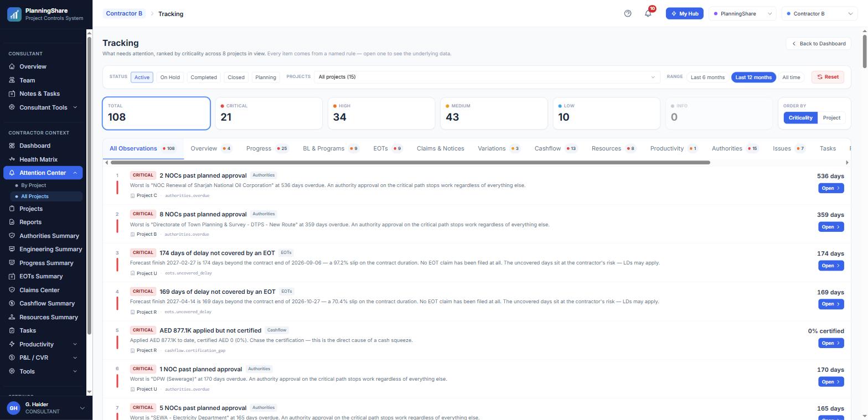Open the help question mark icon

coord(628,14)
